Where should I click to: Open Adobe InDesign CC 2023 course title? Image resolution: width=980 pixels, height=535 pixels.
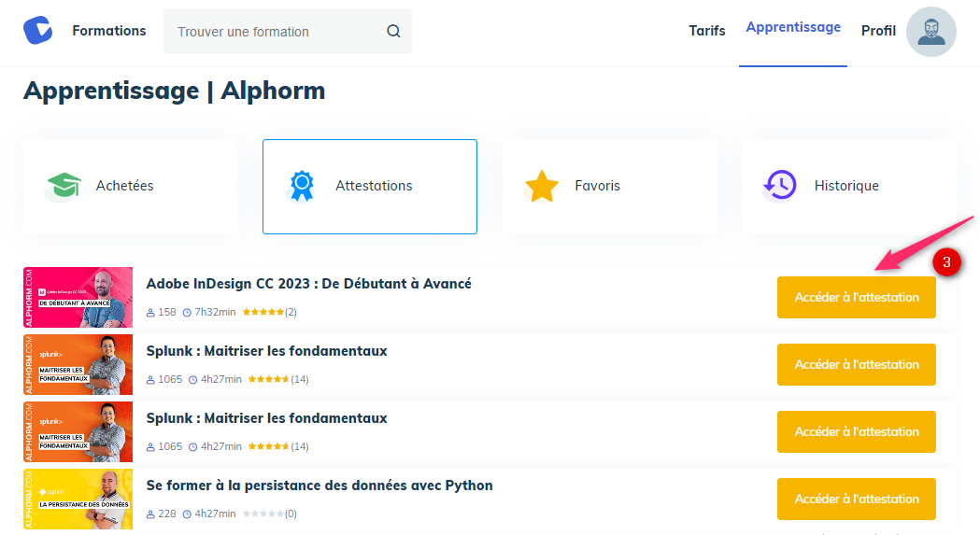(308, 284)
